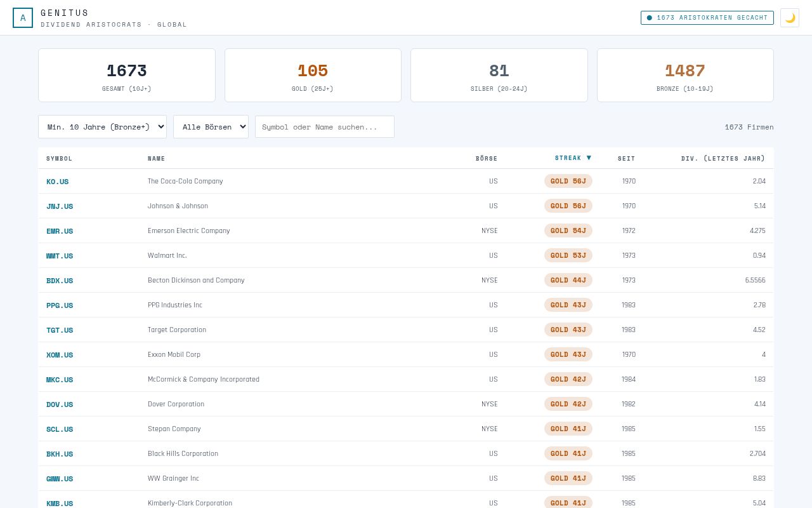Click the "GOLD 53J" streak badge
Image resolution: width=812 pixels, height=508 pixels.
pyautogui.click(x=568, y=255)
